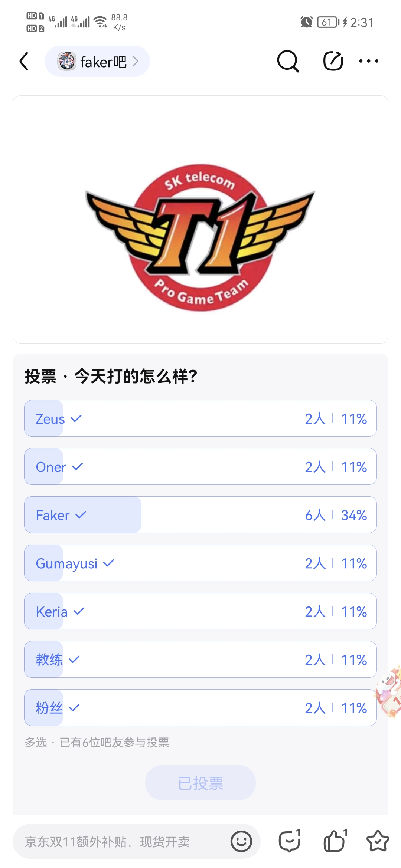
Task: Tap the thumbs-up like icon
Action: tap(335, 841)
